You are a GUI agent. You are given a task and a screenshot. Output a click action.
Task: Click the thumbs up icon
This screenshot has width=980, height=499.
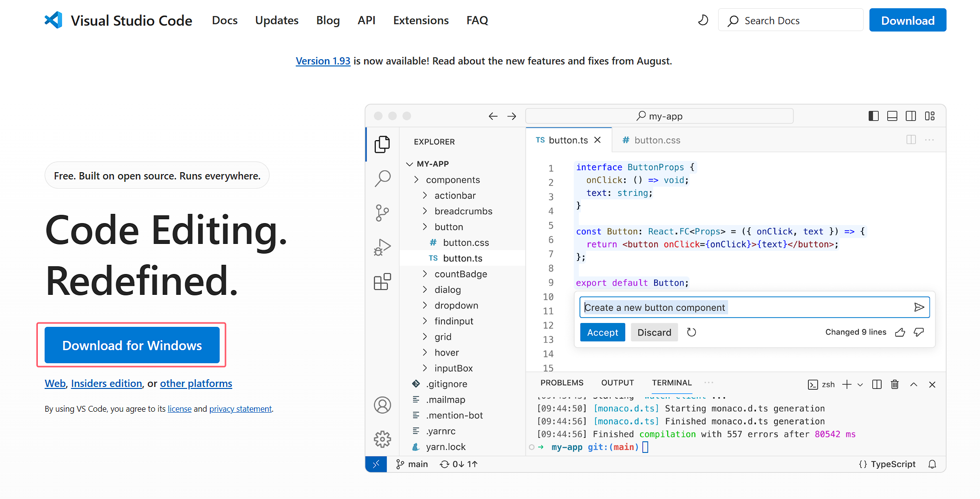tap(900, 332)
